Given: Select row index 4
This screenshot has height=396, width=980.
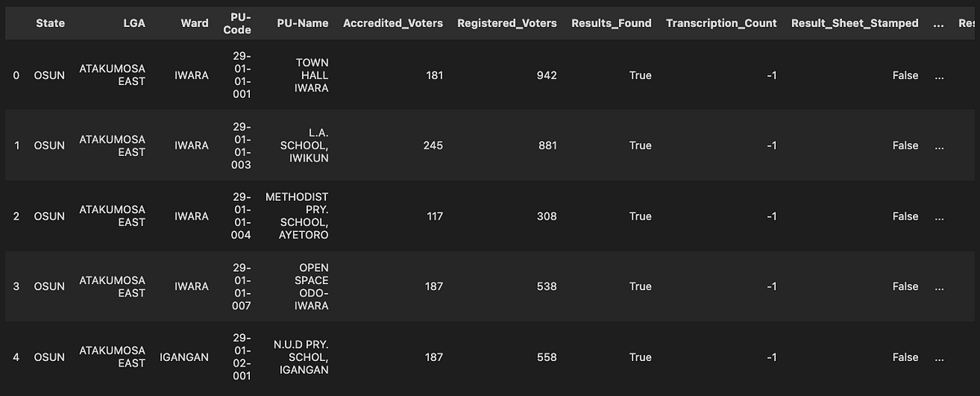Looking at the screenshot, I should [x=16, y=357].
